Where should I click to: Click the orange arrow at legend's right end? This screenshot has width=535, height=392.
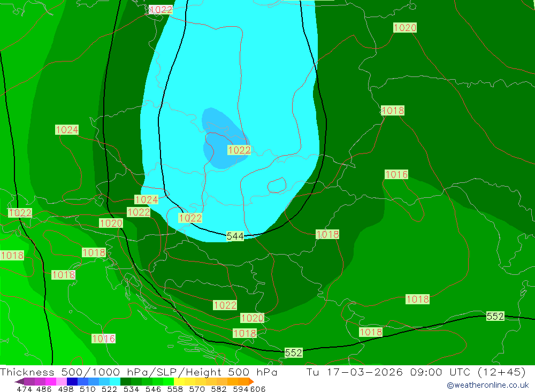pyautogui.click(x=251, y=381)
